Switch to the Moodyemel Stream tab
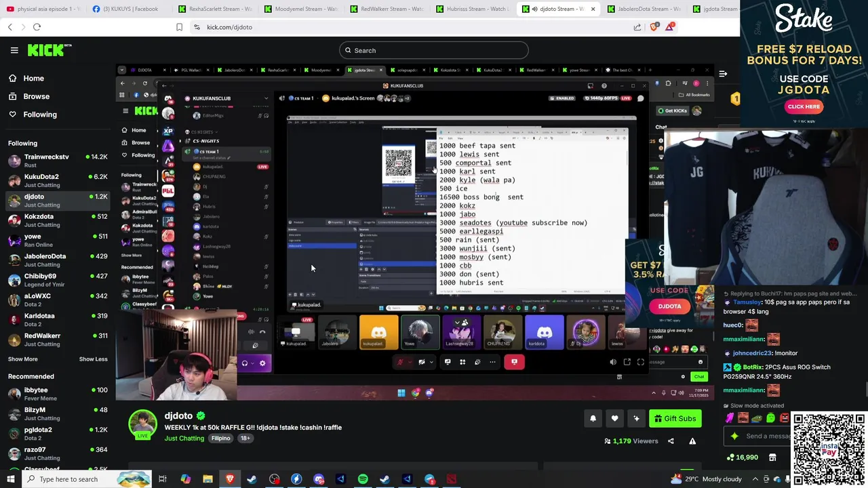The image size is (868, 488). pyautogui.click(x=302, y=9)
